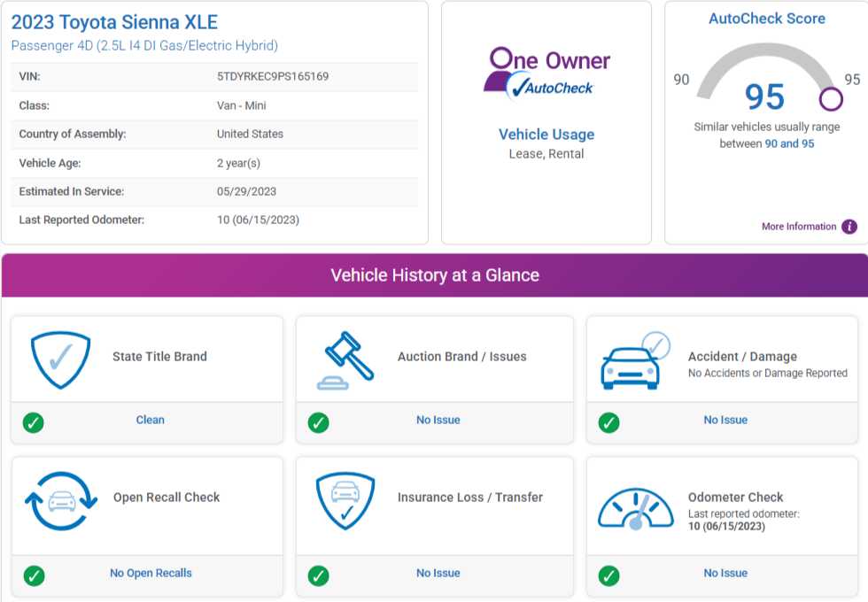Click green checkmark beside No Open Recalls
Screen dimensions: 868x602
coord(34,576)
